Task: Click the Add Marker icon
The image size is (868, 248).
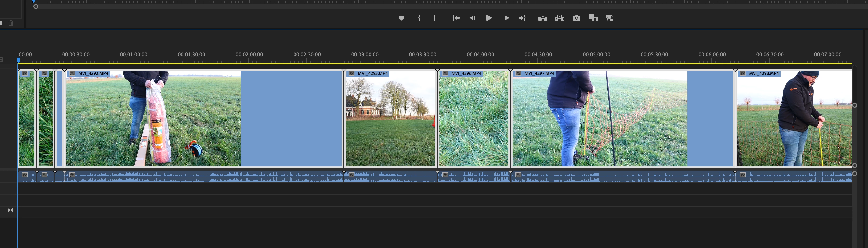Action: click(x=401, y=18)
